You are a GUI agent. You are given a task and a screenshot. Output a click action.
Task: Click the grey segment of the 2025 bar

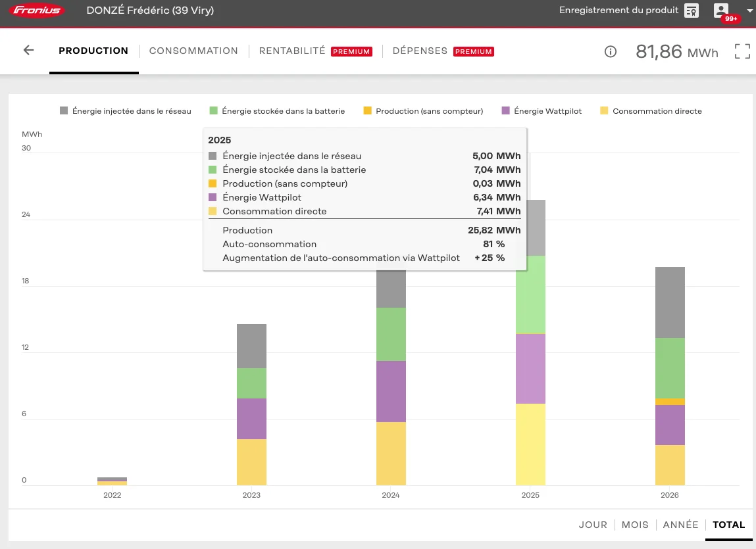click(536, 227)
